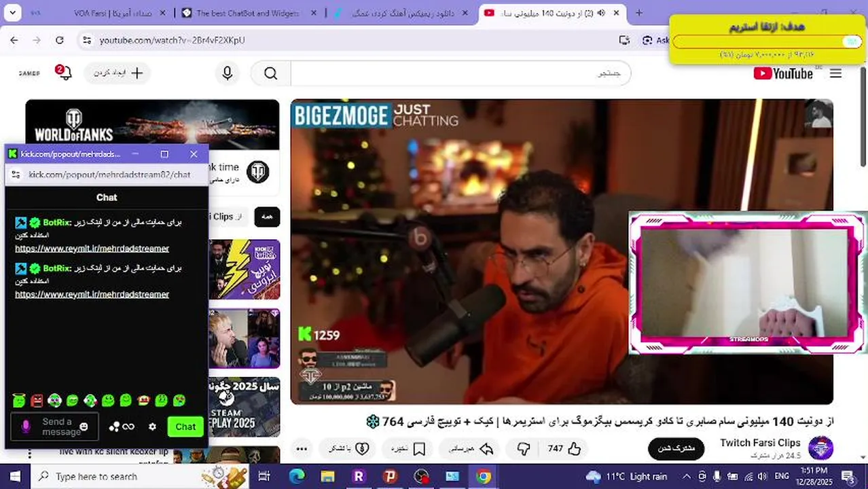Go to YouTube home via logo
Image resolution: width=868 pixels, height=489 pixels.
tap(783, 73)
